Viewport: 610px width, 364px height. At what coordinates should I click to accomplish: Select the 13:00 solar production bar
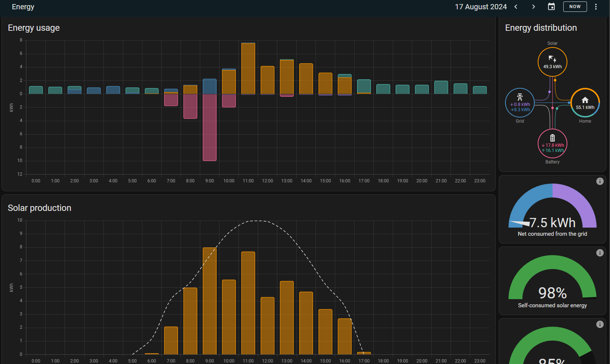pos(287,318)
